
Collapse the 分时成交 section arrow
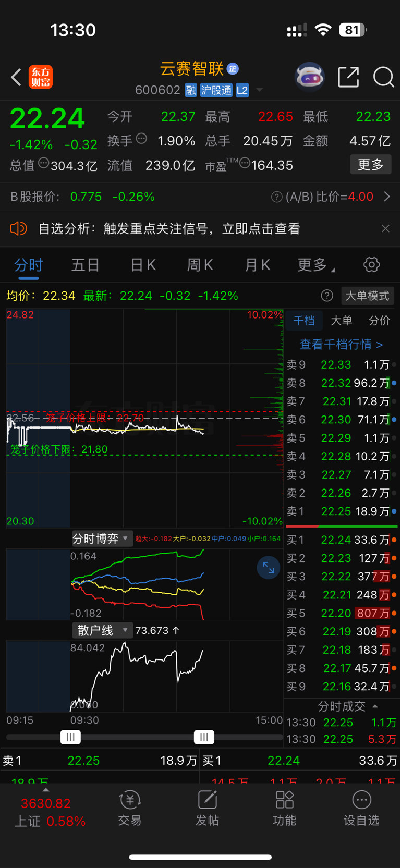(x=375, y=706)
